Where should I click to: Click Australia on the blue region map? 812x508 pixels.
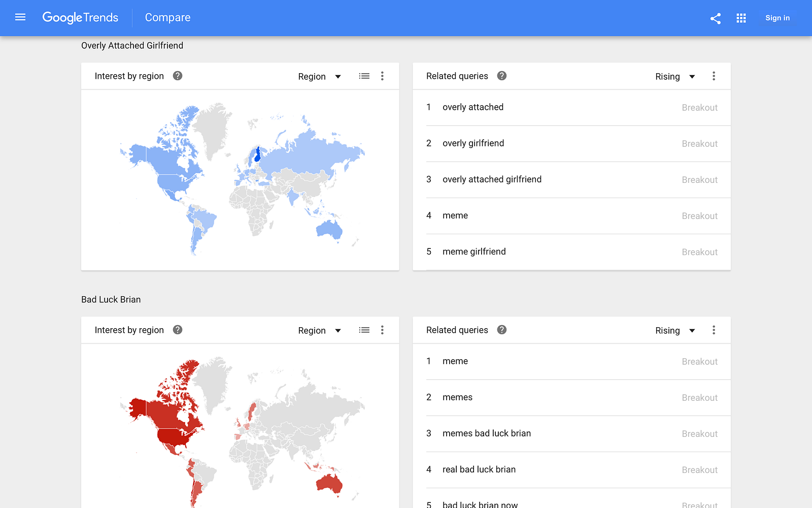coord(329,230)
